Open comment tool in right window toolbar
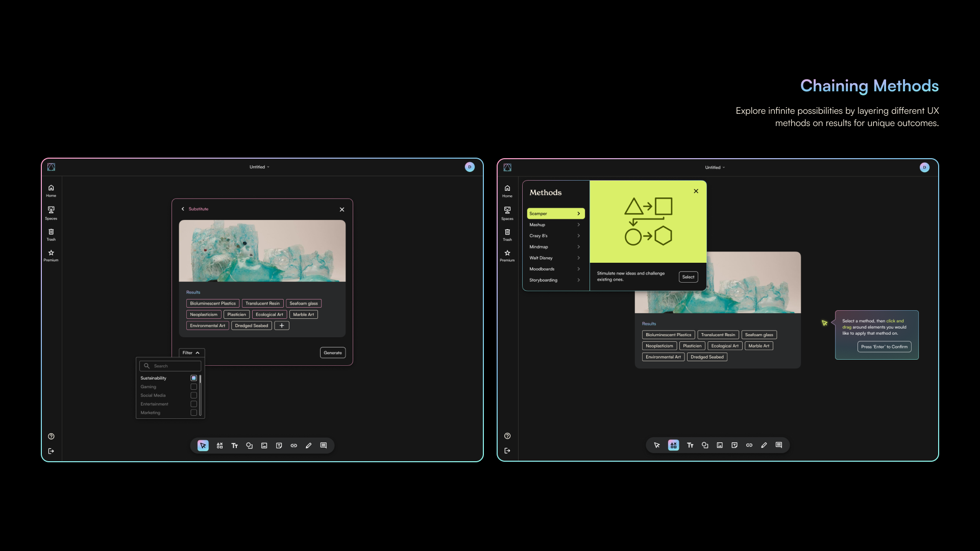 [x=778, y=445]
